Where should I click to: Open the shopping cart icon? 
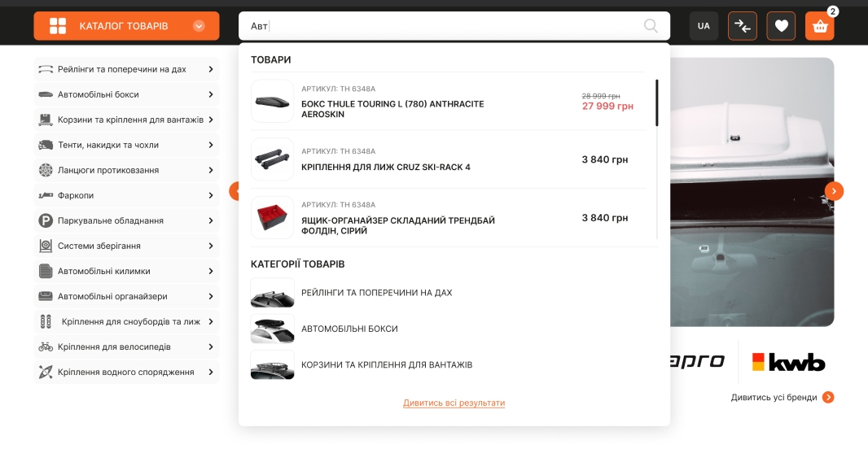[819, 26]
